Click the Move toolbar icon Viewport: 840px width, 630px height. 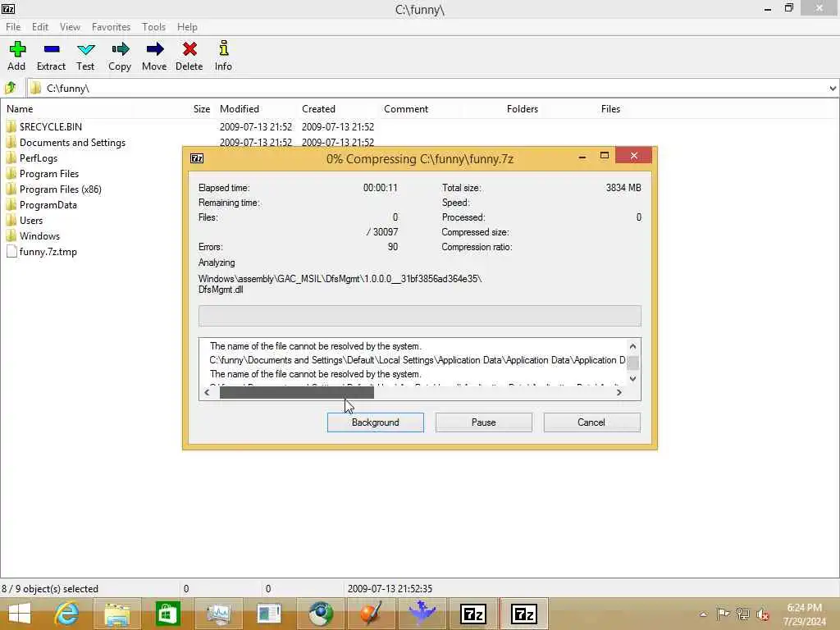tap(154, 49)
